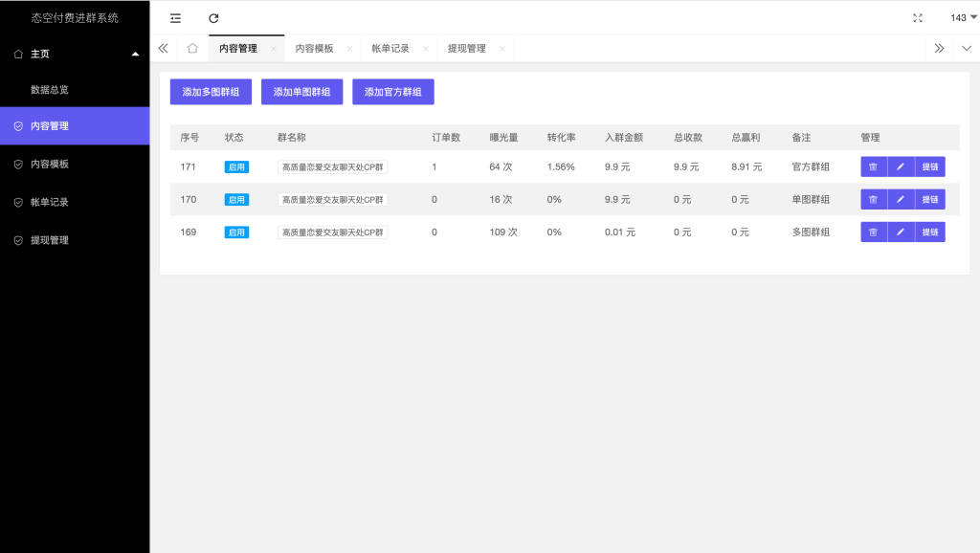Click the refresh icon in the top toolbar
Image resolution: width=980 pixels, height=553 pixels.
click(x=212, y=17)
